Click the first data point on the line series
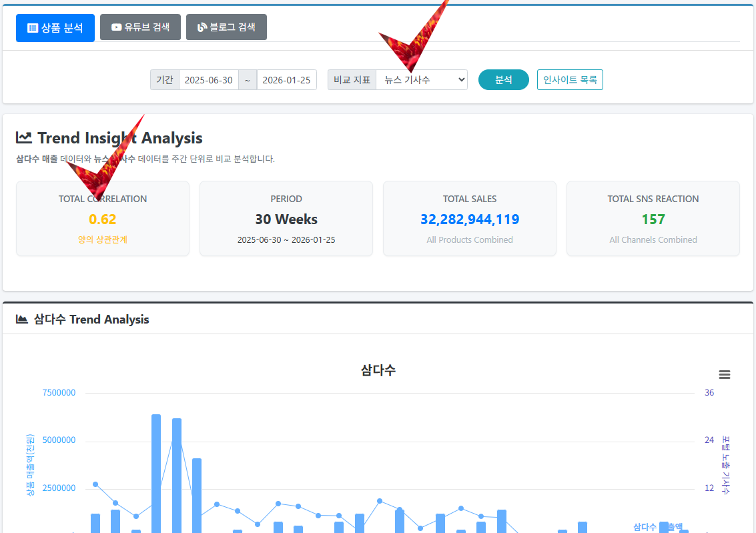756x533 pixels. [x=95, y=484]
